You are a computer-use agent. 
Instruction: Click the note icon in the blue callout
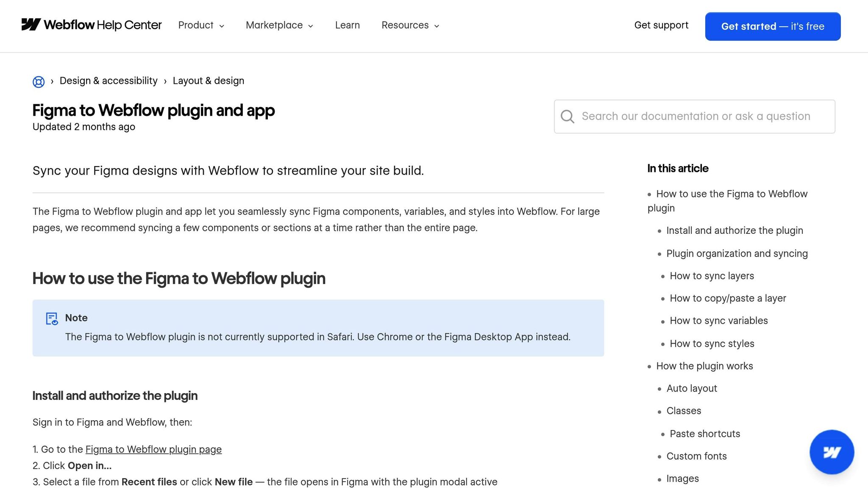tap(51, 319)
